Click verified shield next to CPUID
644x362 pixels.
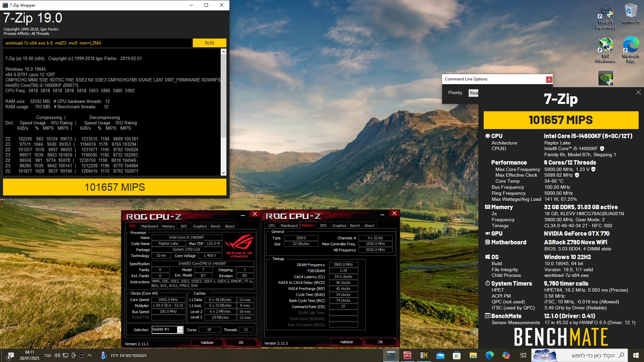[x=602, y=148]
